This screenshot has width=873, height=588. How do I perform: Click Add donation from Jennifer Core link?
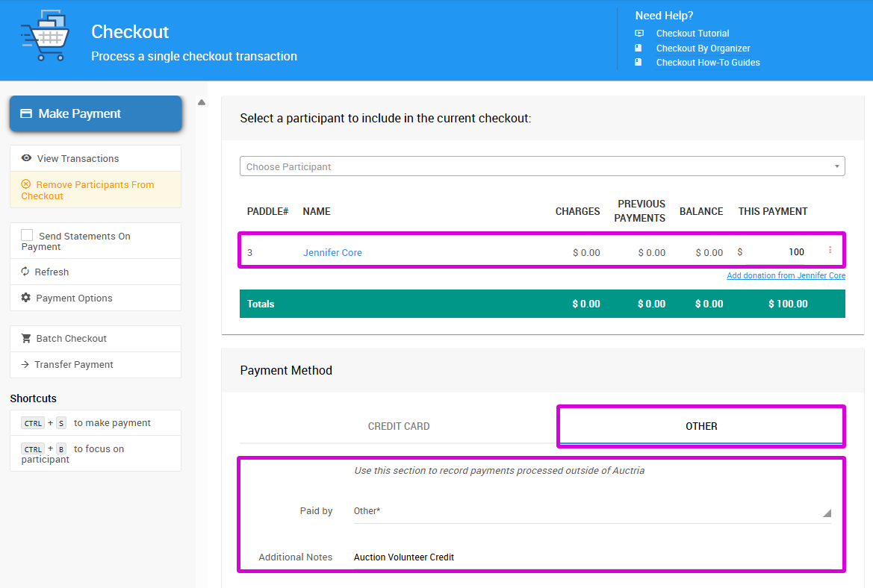[786, 275]
